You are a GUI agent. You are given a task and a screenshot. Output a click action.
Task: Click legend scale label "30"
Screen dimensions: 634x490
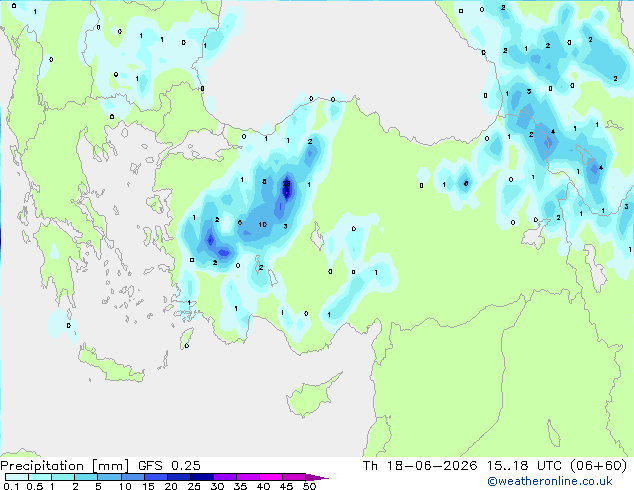tap(217, 486)
